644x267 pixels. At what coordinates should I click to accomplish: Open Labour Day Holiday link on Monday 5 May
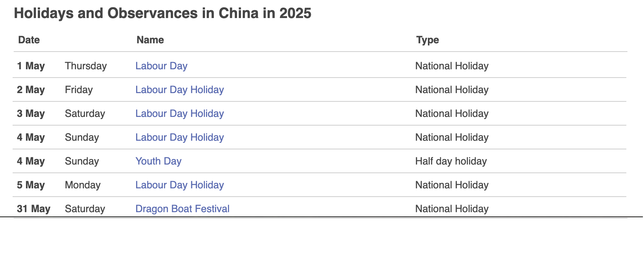tap(180, 185)
